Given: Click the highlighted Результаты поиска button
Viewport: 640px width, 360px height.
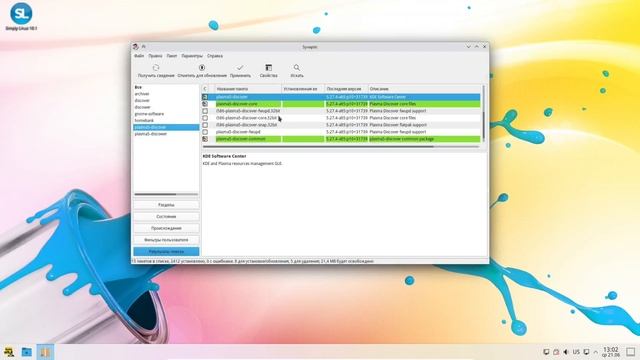Looking at the screenshot, I should point(166,252).
